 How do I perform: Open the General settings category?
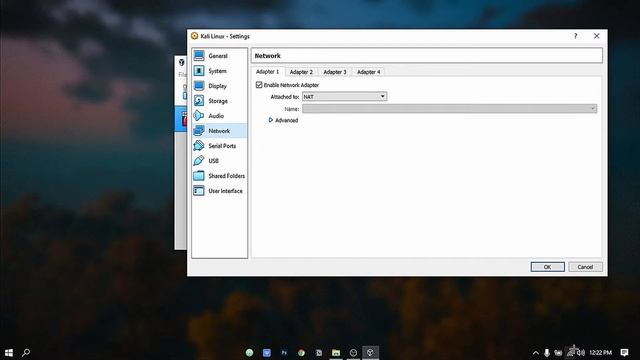coord(219,56)
